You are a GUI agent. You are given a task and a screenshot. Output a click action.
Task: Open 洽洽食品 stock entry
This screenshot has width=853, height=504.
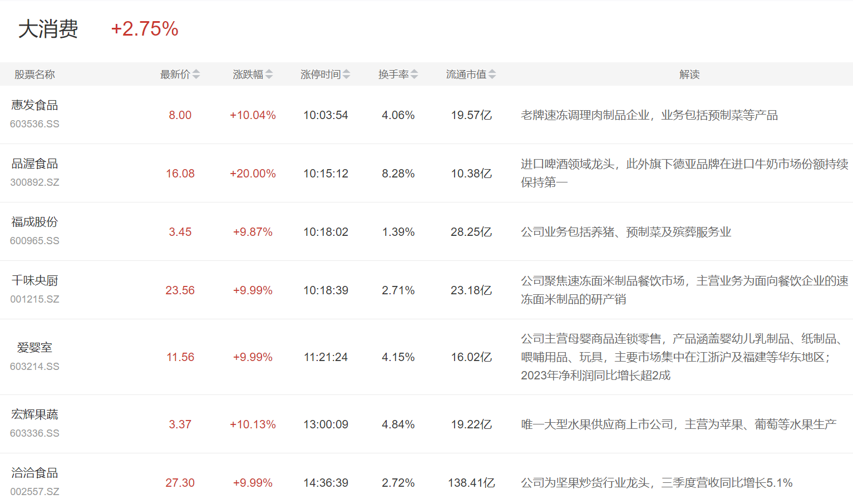tap(34, 473)
